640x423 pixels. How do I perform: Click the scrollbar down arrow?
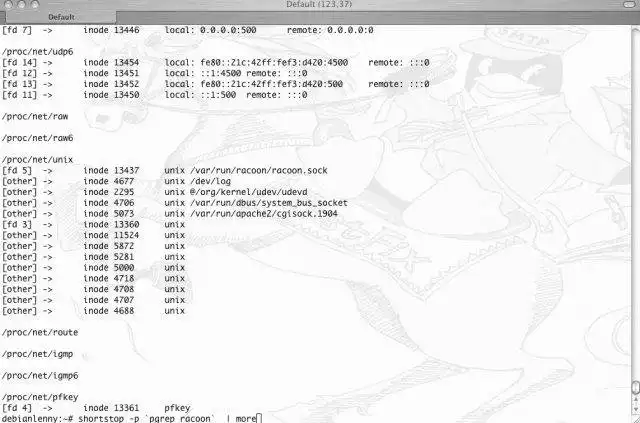pyautogui.click(x=636, y=409)
